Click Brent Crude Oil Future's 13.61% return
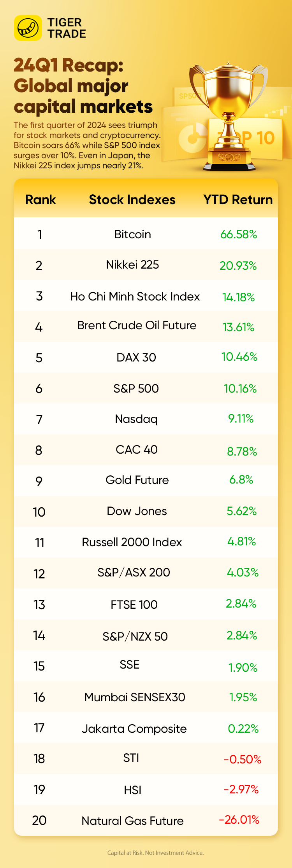The width and height of the screenshot is (292, 868). point(238,327)
